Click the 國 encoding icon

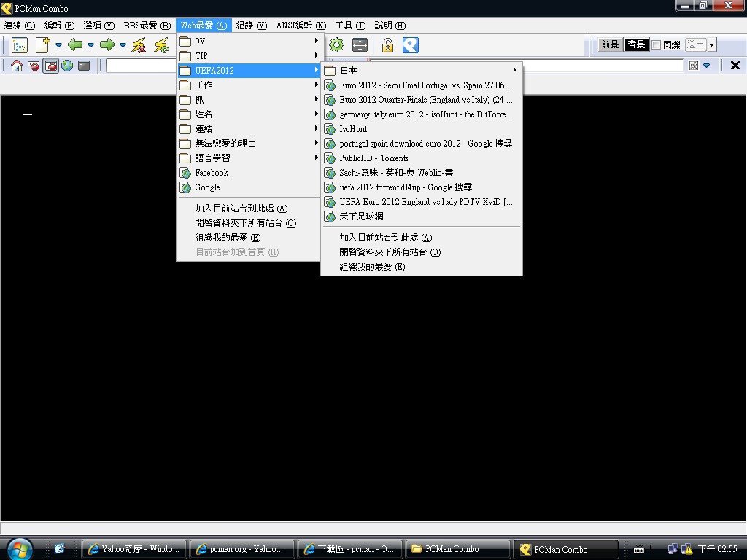click(694, 65)
